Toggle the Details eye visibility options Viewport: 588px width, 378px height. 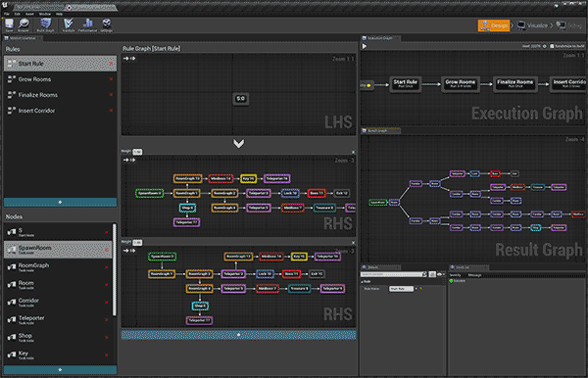pyautogui.click(x=440, y=274)
